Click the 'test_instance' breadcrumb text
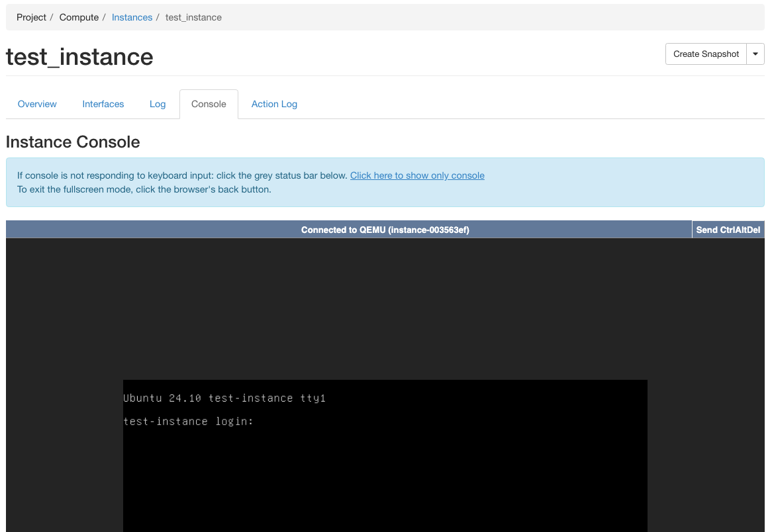 point(193,17)
